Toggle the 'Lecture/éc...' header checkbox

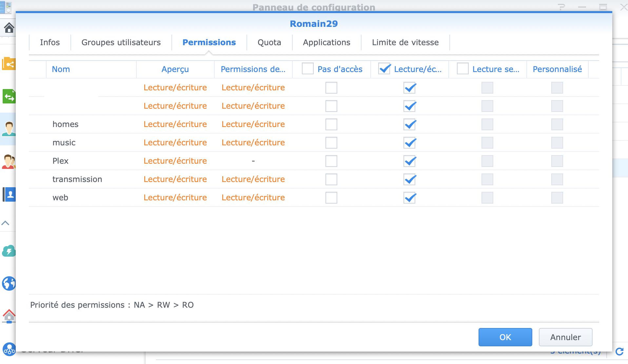[384, 69]
